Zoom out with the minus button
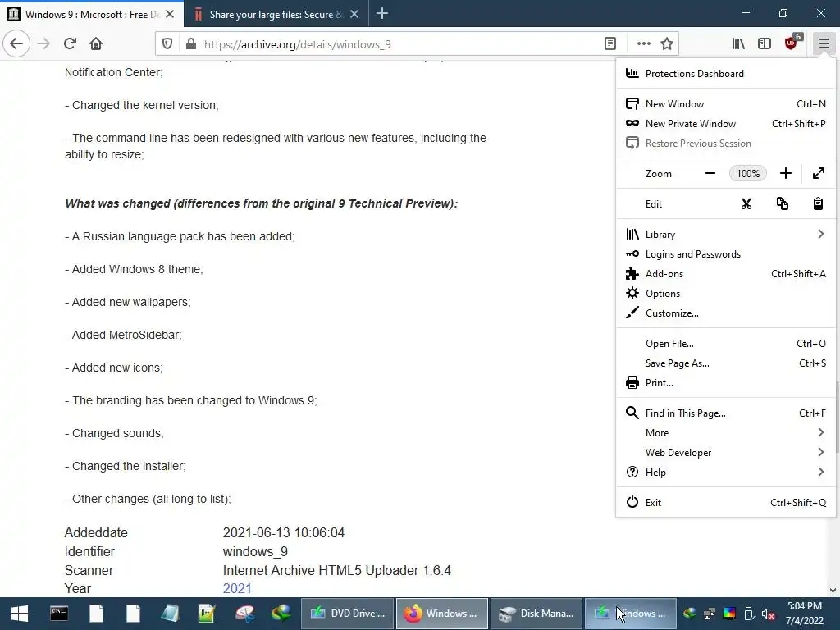This screenshot has width=840, height=630. pos(710,173)
